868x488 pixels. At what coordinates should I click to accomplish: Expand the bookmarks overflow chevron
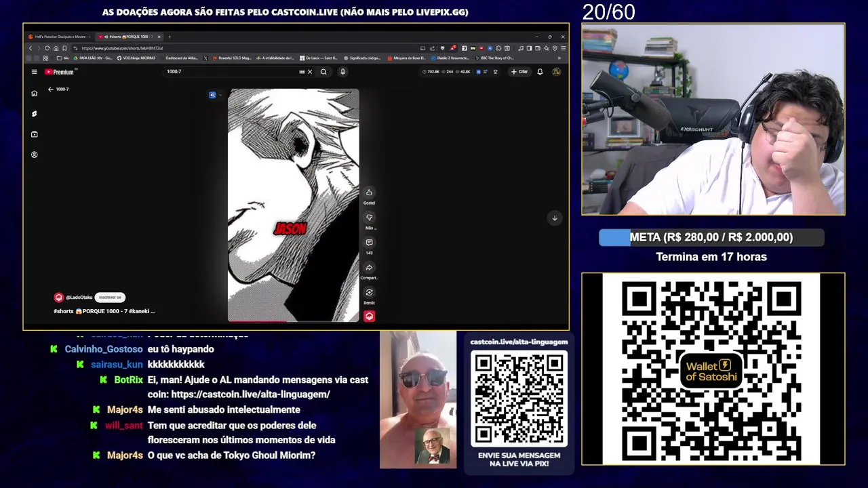click(x=559, y=58)
